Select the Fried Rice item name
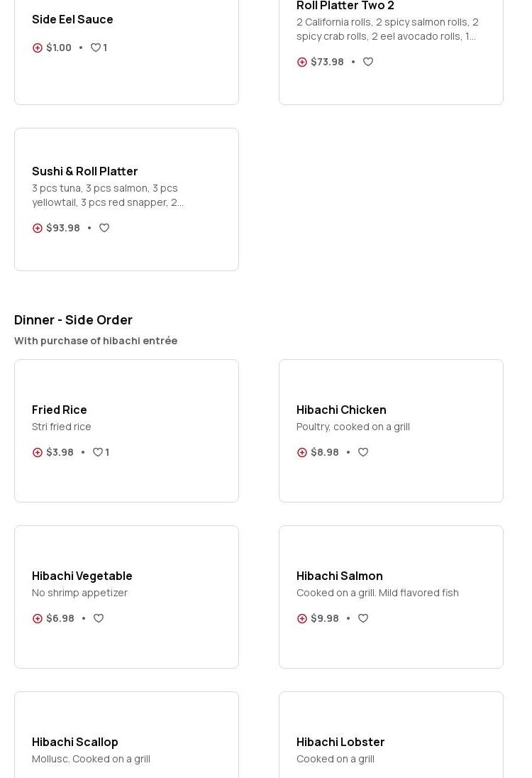The width and height of the screenshot is (532, 778). (x=60, y=410)
